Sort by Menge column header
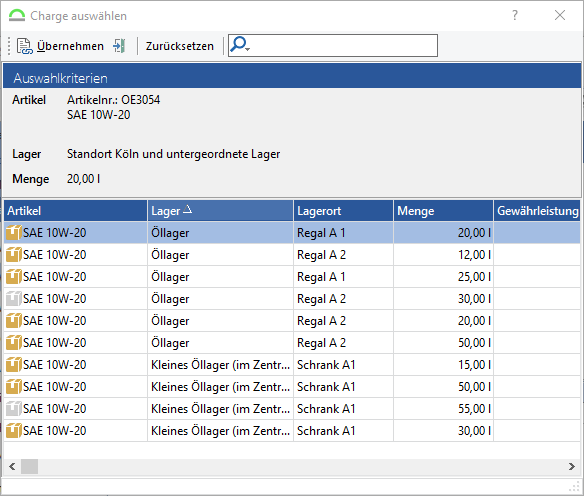 click(443, 211)
